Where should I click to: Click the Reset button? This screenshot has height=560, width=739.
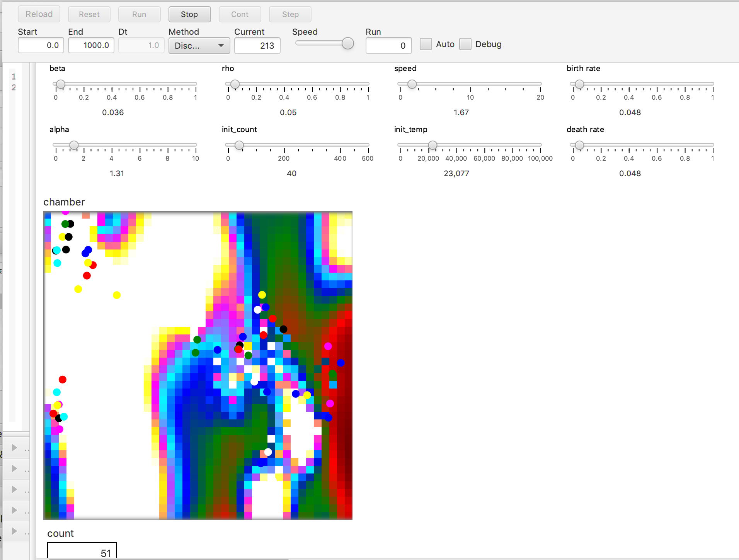pos(89,14)
